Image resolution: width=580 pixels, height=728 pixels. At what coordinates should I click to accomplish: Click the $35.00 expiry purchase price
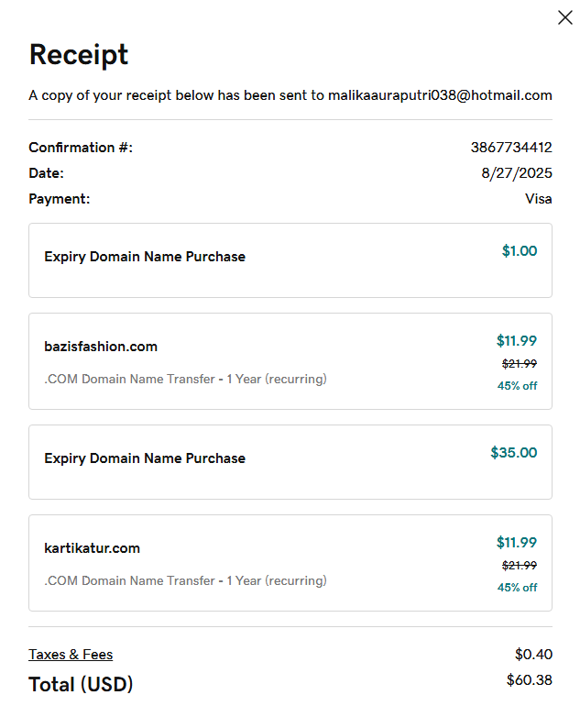click(514, 452)
